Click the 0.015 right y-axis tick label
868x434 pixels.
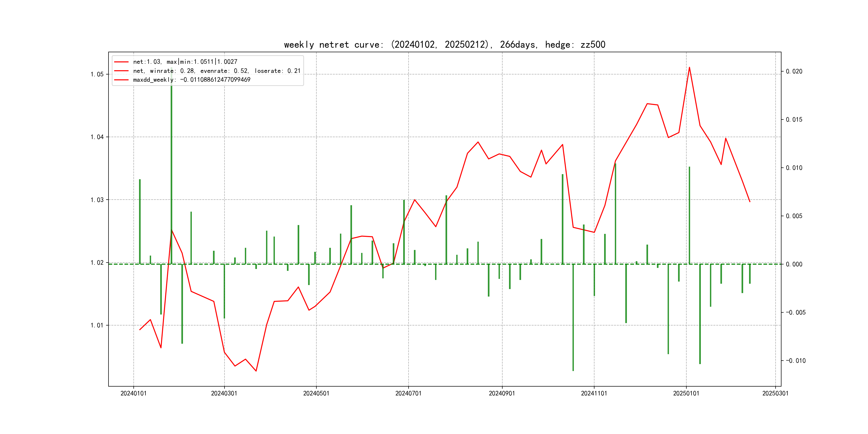[794, 120]
